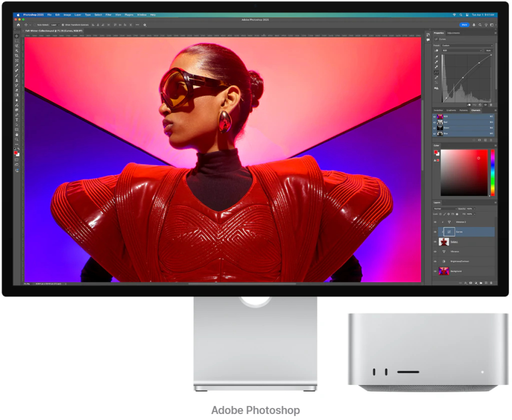Expand the layer Opacity dropdown arrow
Viewport: 512px width, 420px height.
(474, 208)
